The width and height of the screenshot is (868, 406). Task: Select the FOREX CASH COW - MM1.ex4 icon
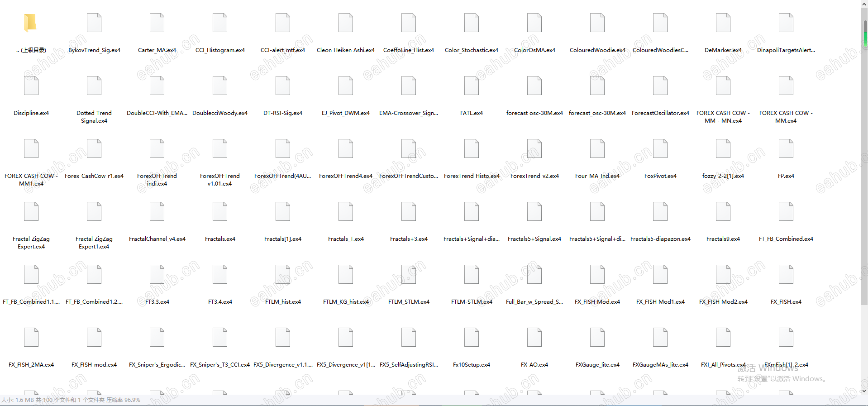(31, 148)
